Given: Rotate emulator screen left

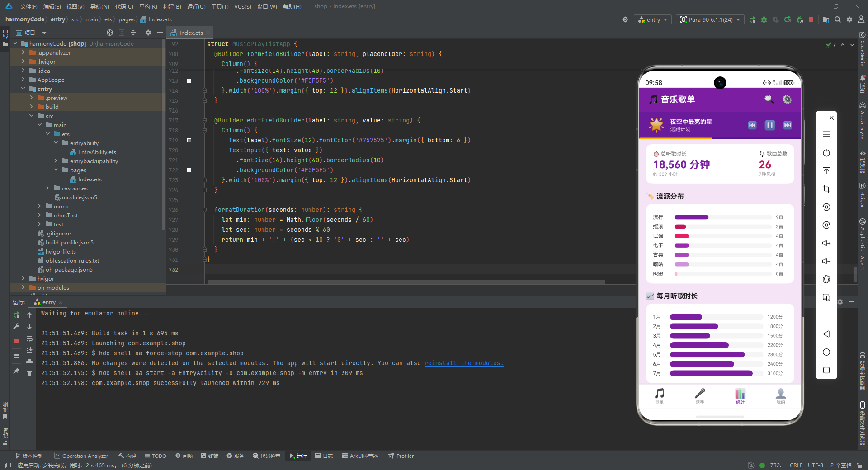Looking at the screenshot, I should (826, 207).
